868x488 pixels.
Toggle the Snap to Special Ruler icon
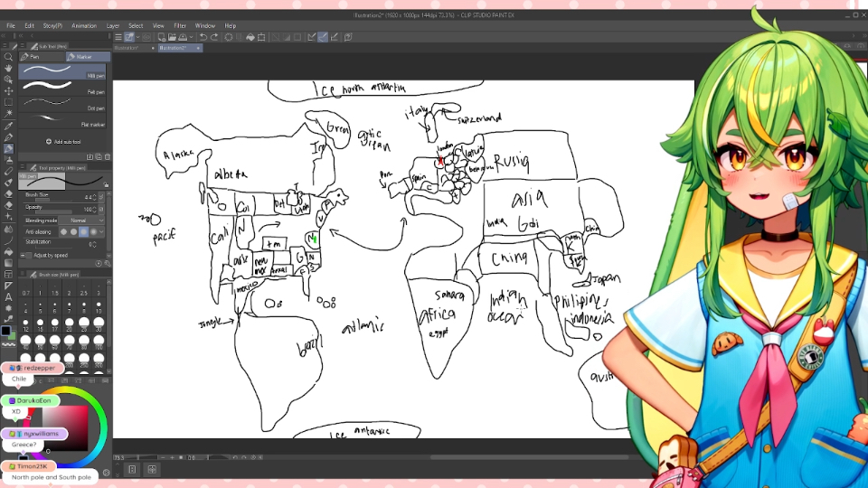point(323,37)
